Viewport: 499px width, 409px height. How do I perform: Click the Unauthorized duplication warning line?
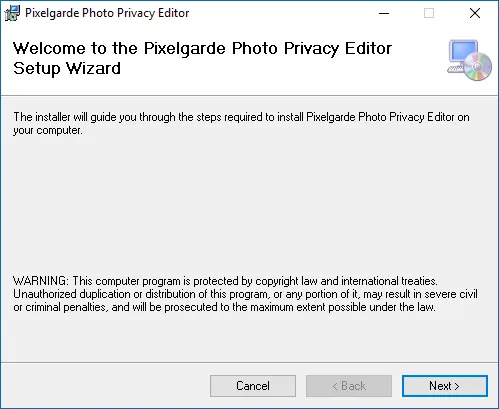pyautogui.click(x=245, y=294)
